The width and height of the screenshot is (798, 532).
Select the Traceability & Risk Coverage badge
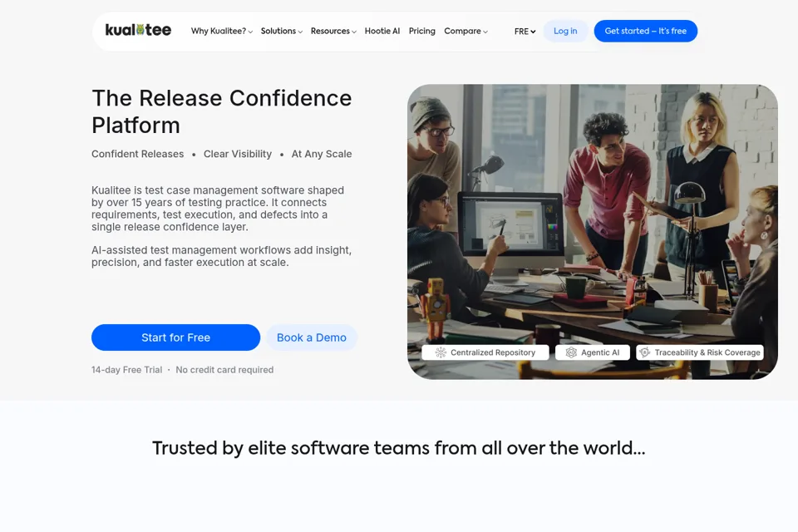click(x=700, y=352)
